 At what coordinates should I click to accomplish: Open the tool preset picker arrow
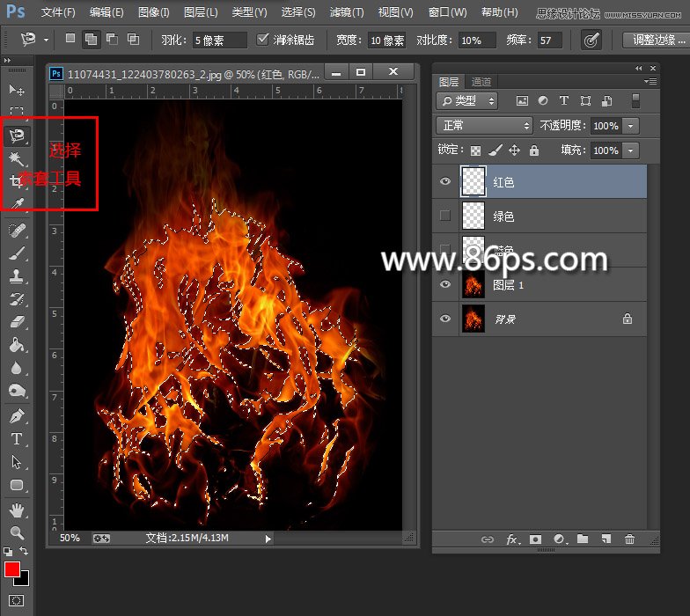(x=46, y=40)
